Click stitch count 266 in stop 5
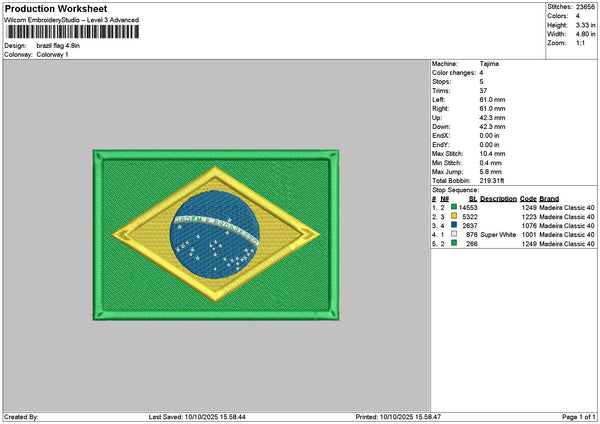 pos(472,244)
